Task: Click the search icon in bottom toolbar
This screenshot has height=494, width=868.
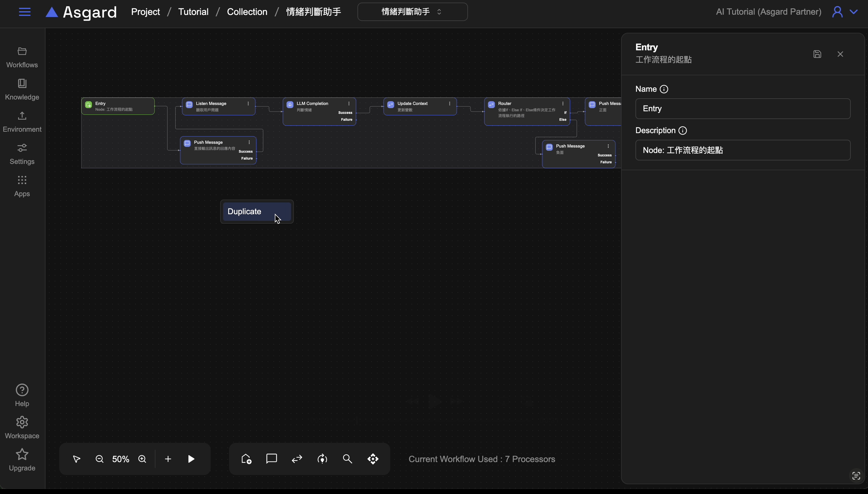Action: (347, 459)
